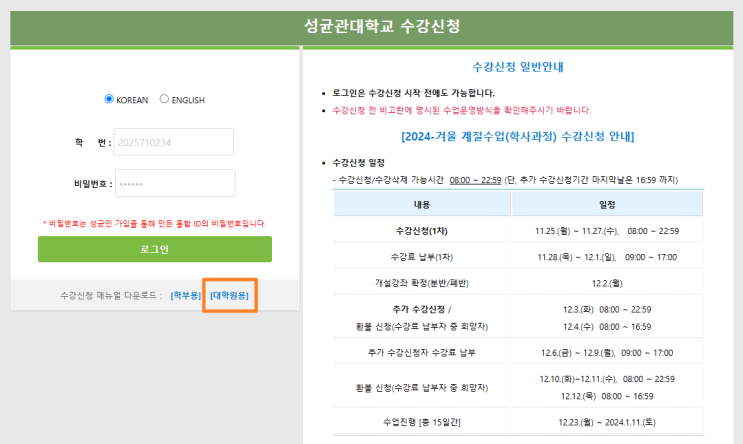Click the red notice about 수업운영방식
743x444 pixels.
[x=462, y=110]
